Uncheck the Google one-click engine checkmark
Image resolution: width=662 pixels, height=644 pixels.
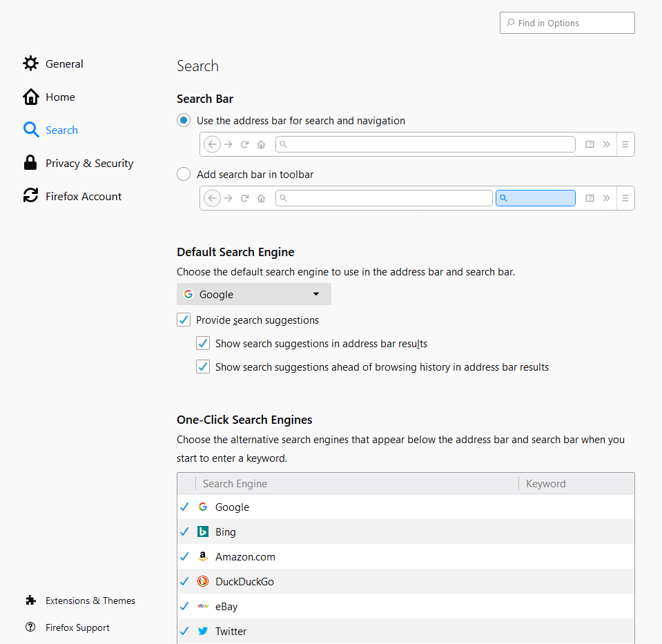(x=184, y=507)
